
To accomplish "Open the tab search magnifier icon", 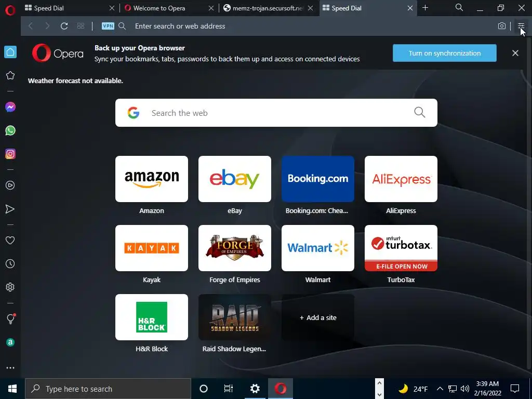I will [459, 7].
